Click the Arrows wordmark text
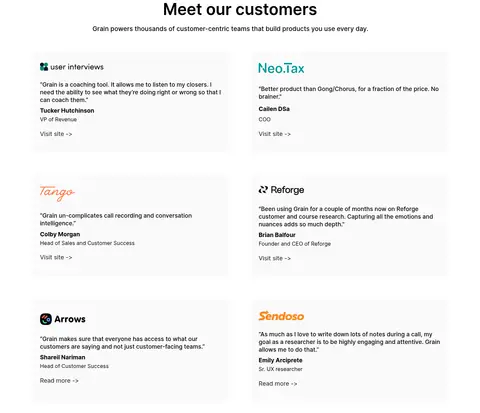The image size is (480, 413). tap(70, 319)
